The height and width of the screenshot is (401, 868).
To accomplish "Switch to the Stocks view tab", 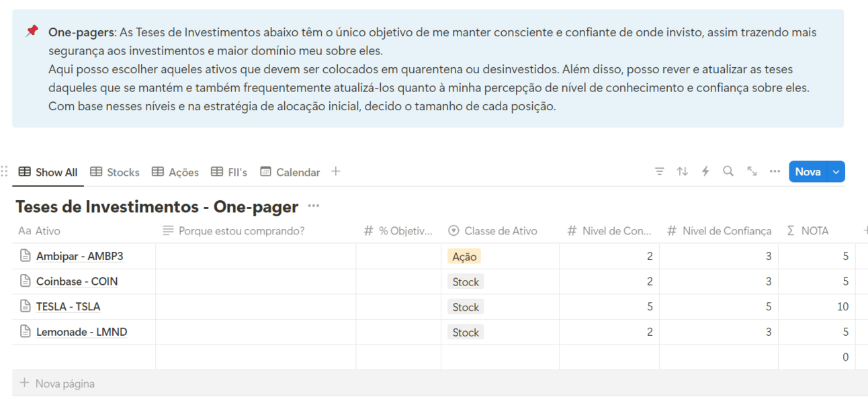I will click(x=115, y=172).
